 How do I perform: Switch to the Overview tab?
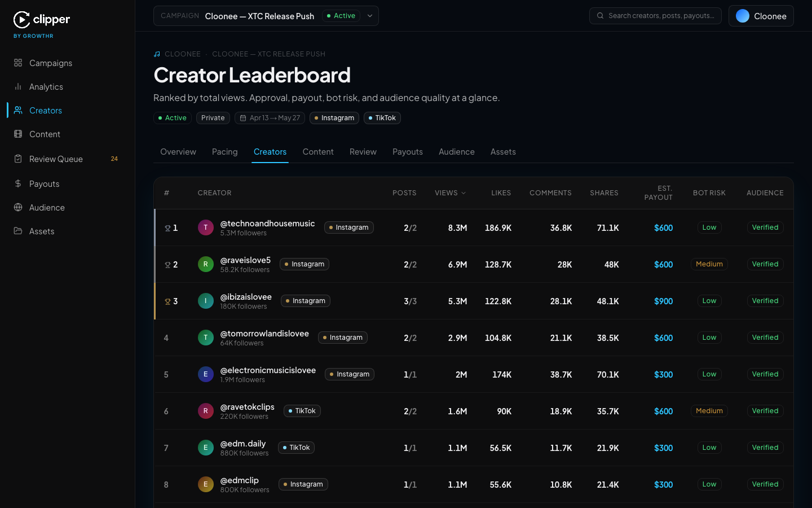click(178, 152)
